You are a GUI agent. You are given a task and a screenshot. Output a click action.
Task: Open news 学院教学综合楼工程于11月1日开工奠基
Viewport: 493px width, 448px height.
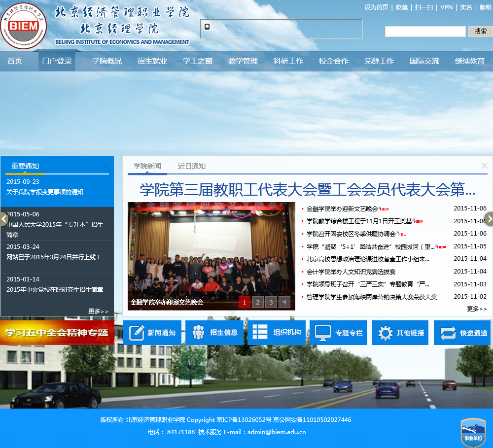(x=359, y=221)
